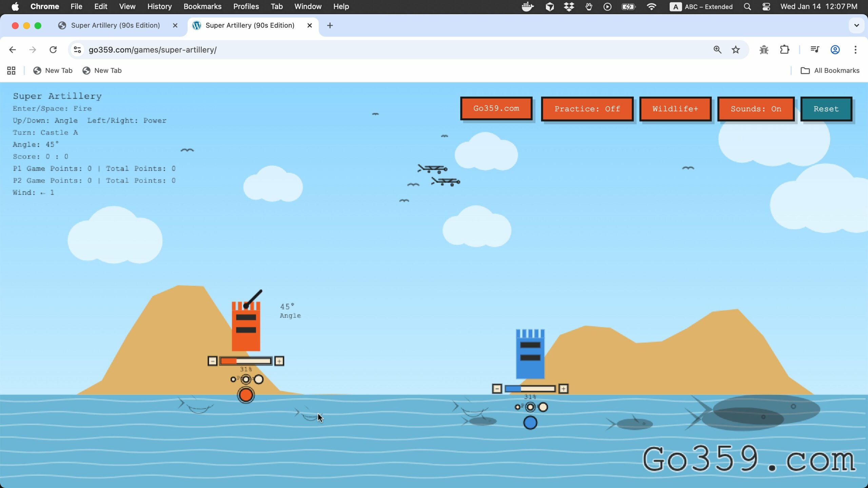The height and width of the screenshot is (488, 868).
Task: Open the Chrome extensions puzzle icon
Action: [784, 50]
